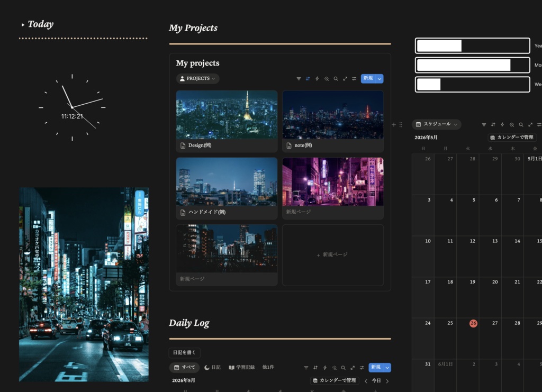Open the untitled card with dark railway skyline
Viewport: 542px width, 392px height.
227,255
